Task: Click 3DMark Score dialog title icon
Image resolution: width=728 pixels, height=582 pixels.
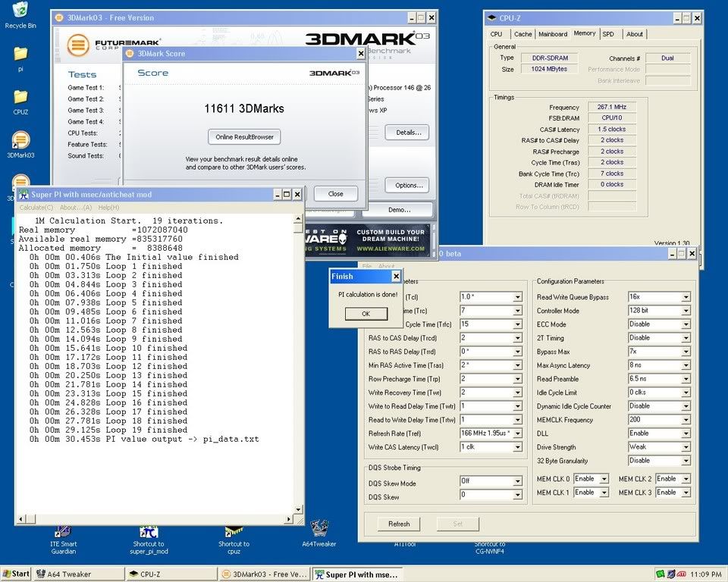Action: (x=130, y=53)
